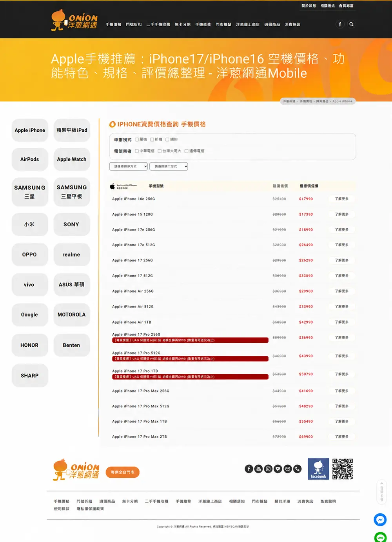392x542 pixels.
Task: Open 手機價格 in the top navigation
Action: point(113,24)
